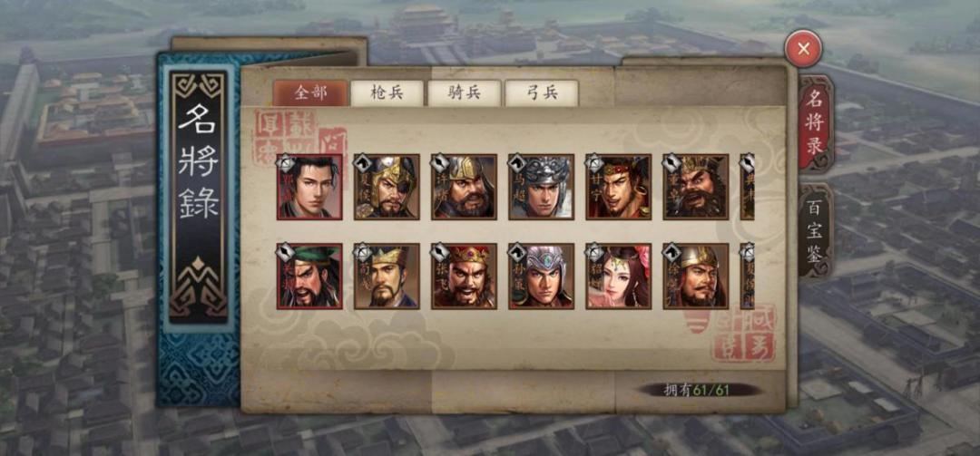Open the 甘宁 general portrait

click(x=618, y=187)
